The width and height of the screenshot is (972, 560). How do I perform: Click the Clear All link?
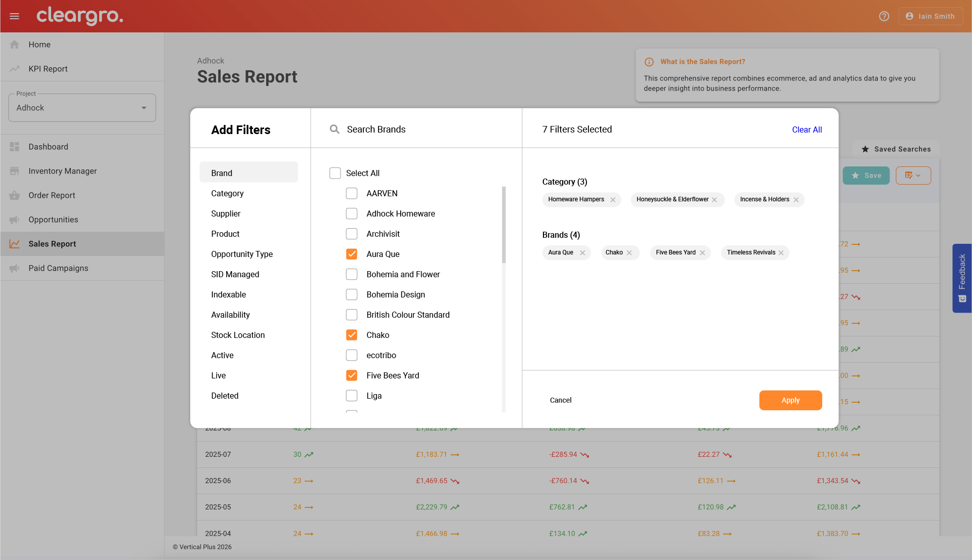pos(807,130)
